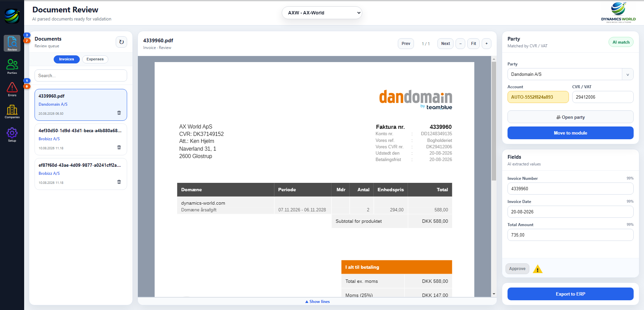Click the Party text field Dandomain A/S
Screen dimensions: 644x310
click(565, 74)
